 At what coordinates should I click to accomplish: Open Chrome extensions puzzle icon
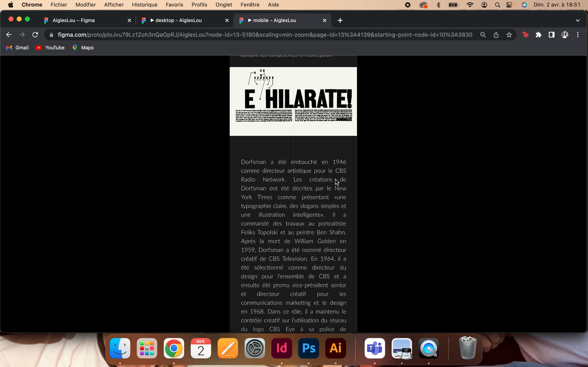538,35
